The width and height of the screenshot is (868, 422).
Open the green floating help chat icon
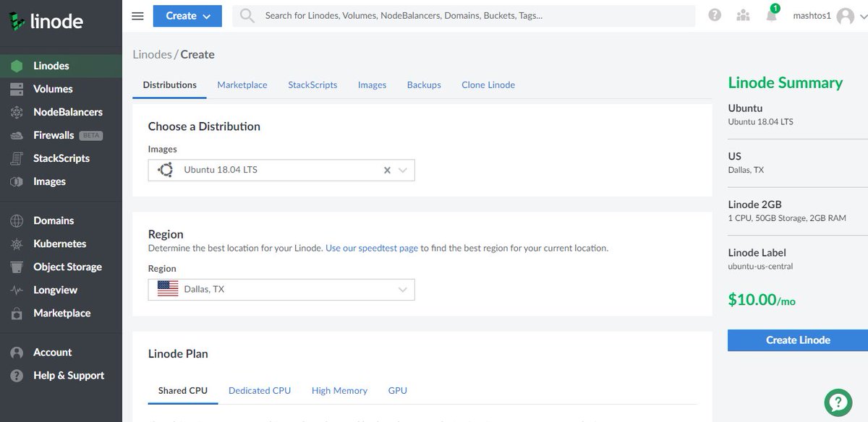(x=838, y=402)
